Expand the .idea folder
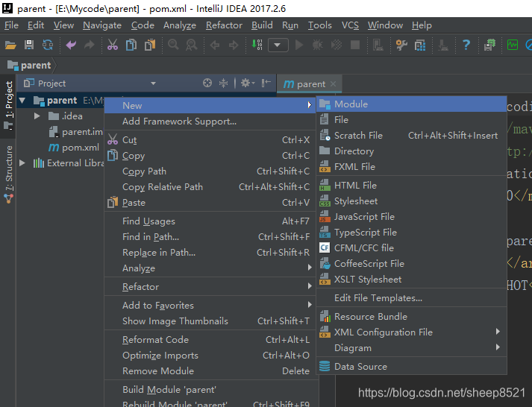The image size is (532, 407). (37, 116)
